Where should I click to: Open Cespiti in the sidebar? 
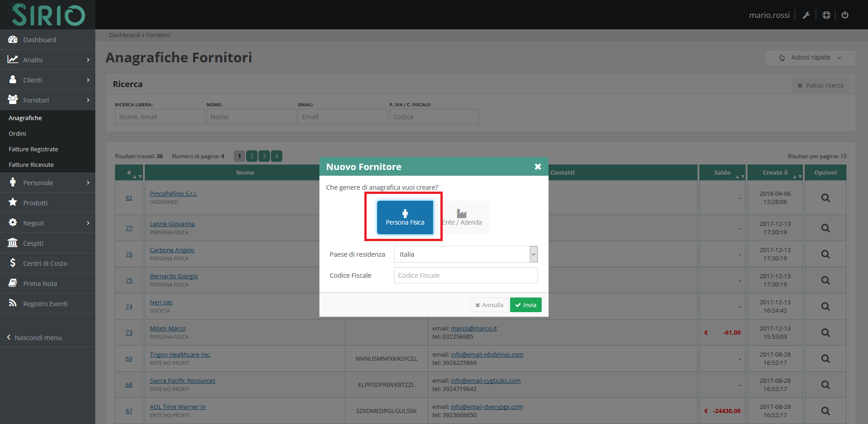tap(33, 243)
